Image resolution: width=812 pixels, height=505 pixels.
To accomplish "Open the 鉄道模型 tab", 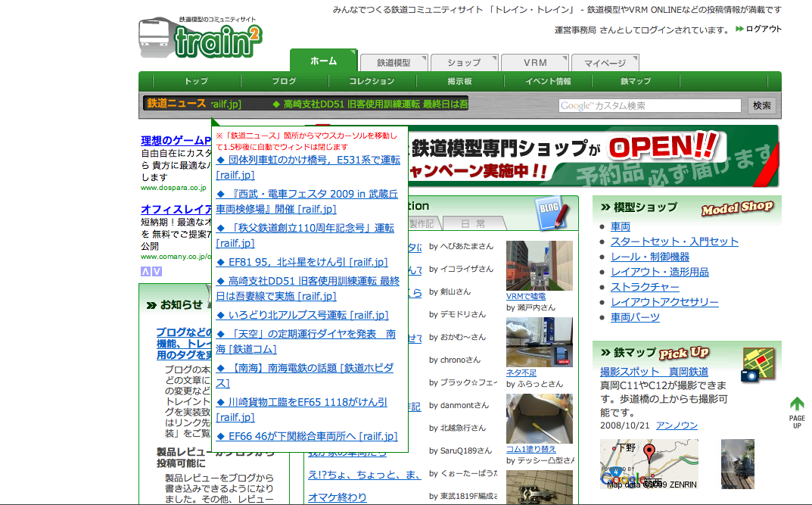I will point(394,63).
